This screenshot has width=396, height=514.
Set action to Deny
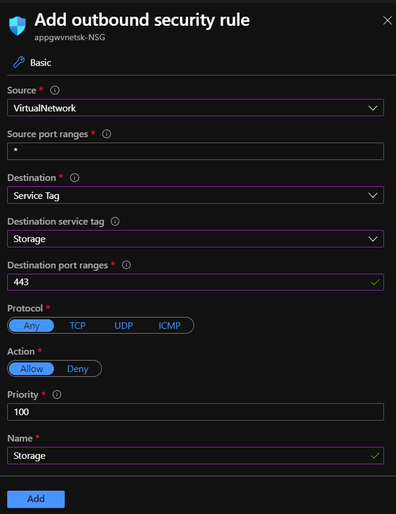pyautogui.click(x=78, y=369)
